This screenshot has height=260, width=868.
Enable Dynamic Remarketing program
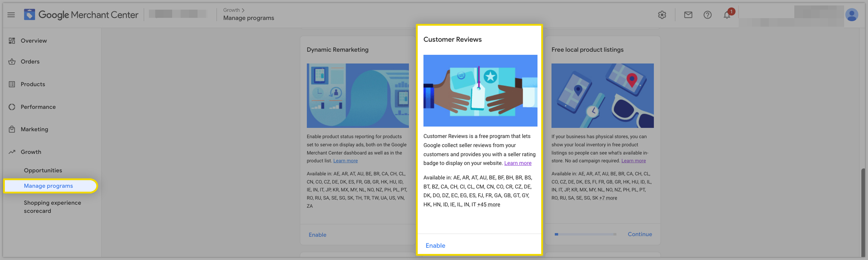[x=317, y=235]
